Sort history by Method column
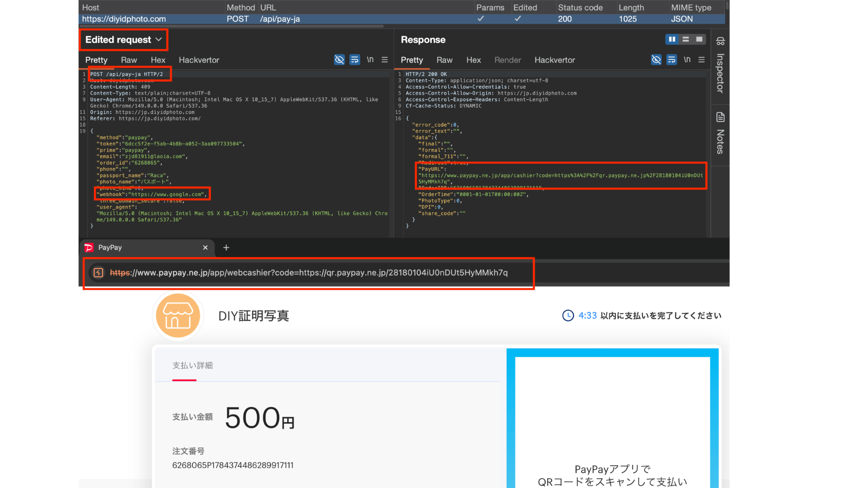 click(x=240, y=7)
